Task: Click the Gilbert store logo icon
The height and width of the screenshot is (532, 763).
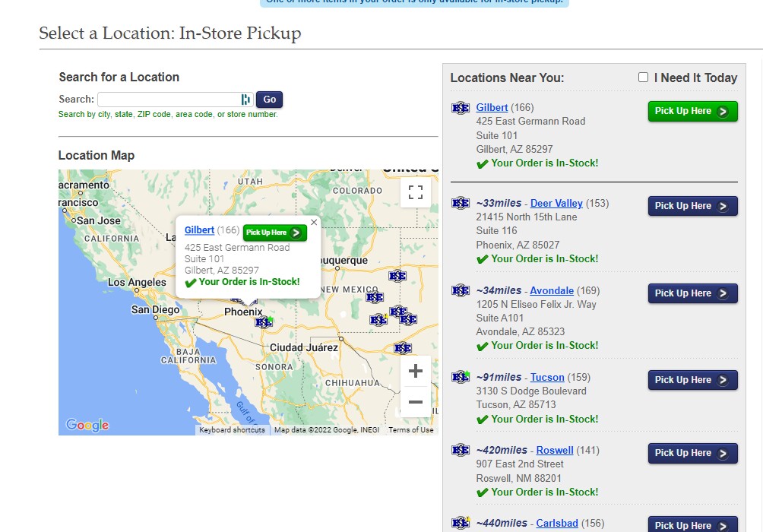Action: [x=460, y=108]
